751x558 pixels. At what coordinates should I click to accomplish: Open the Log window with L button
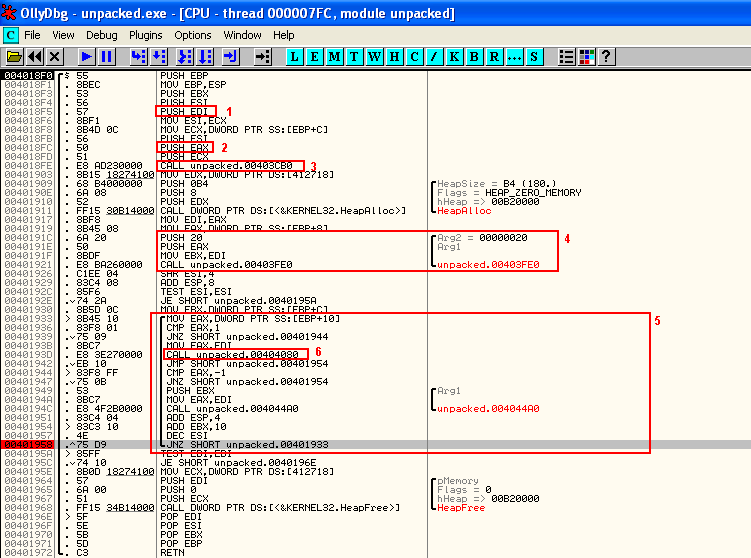click(x=295, y=57)
